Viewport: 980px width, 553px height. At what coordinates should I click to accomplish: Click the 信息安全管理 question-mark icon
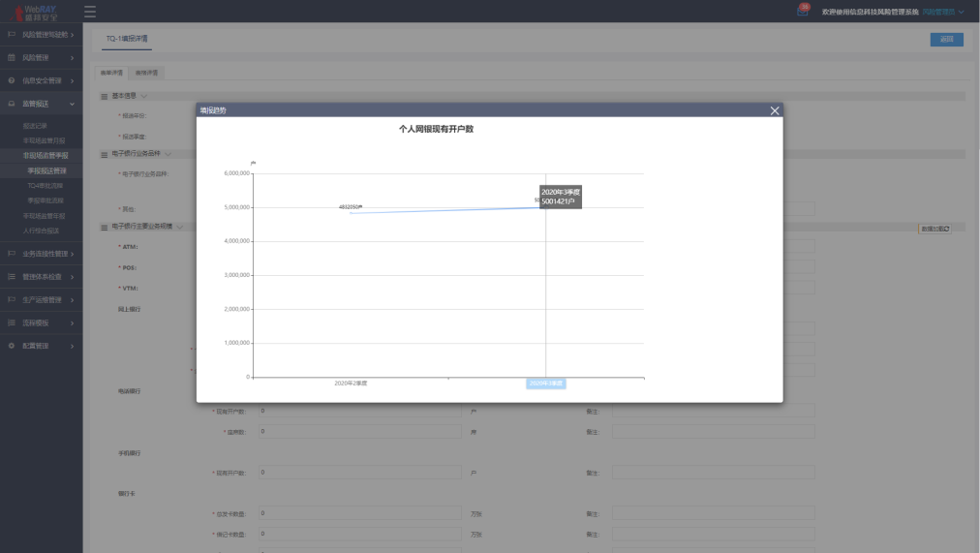pyautogui.click(x=12, y=80)
